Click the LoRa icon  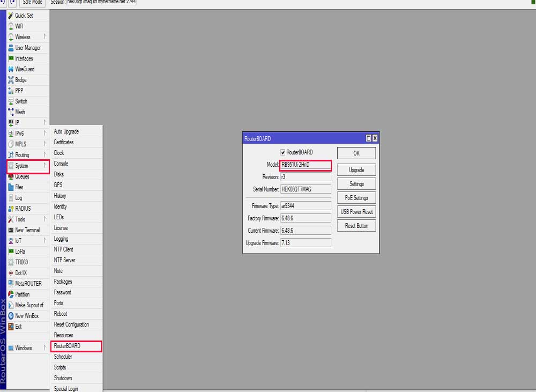click(x=11, y=252)
